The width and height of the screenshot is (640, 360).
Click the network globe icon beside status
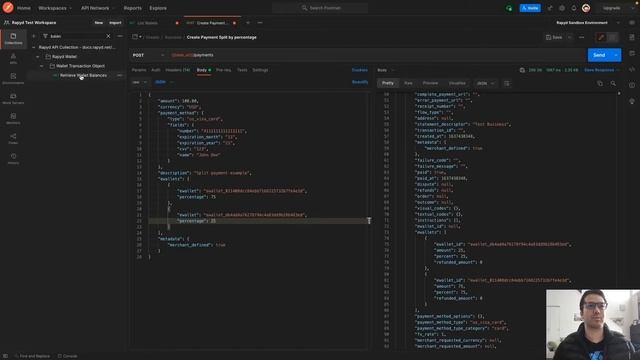pyautogui.click(x=522, y=70)
